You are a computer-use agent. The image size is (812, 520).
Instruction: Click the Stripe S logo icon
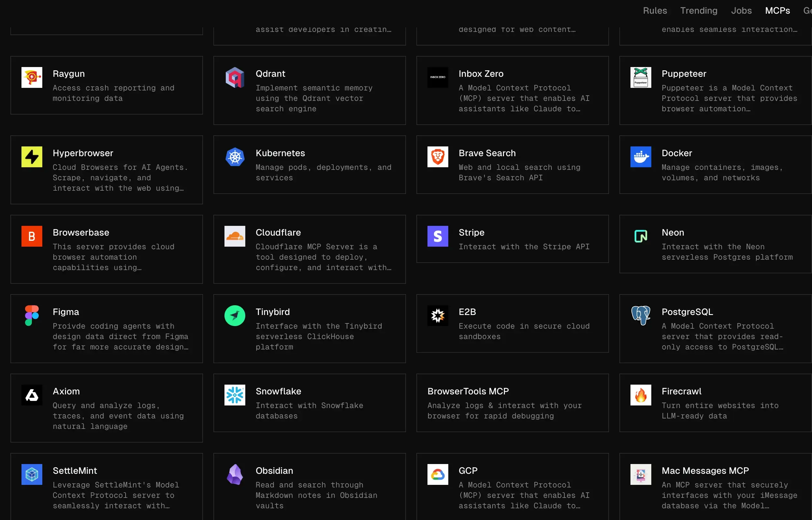point(437,236)
